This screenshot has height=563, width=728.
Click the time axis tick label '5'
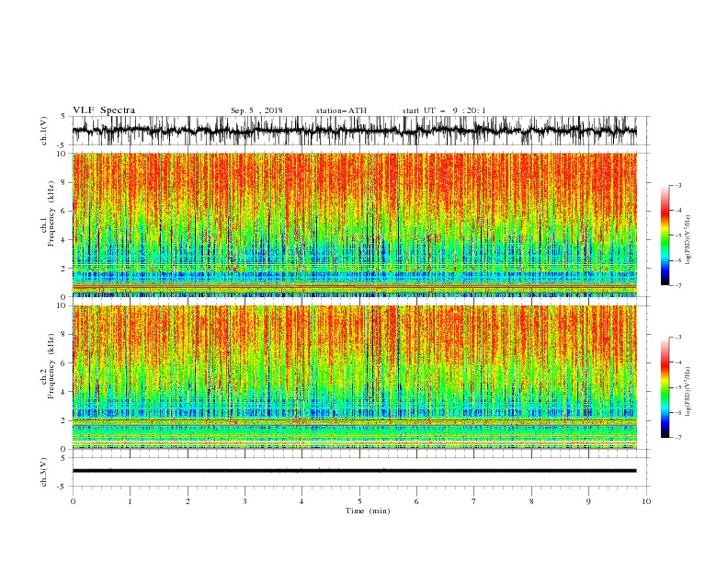(x=359, y=501)
